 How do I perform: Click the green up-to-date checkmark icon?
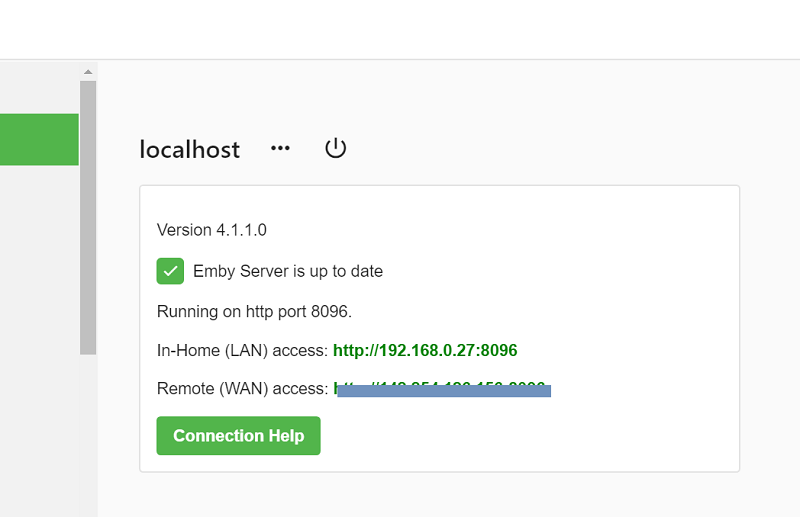pos(170,271)
